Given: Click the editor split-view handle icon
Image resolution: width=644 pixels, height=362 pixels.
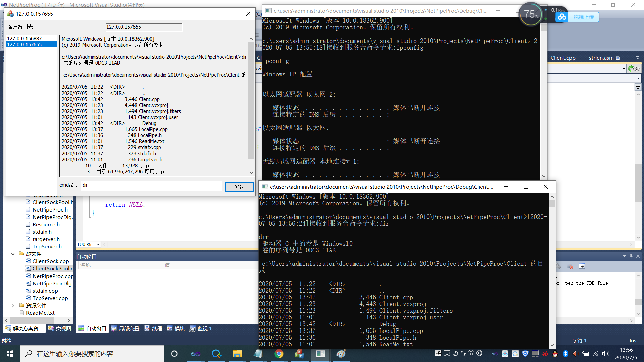Looking at the screenshot, I should click(x=638, y=87).
